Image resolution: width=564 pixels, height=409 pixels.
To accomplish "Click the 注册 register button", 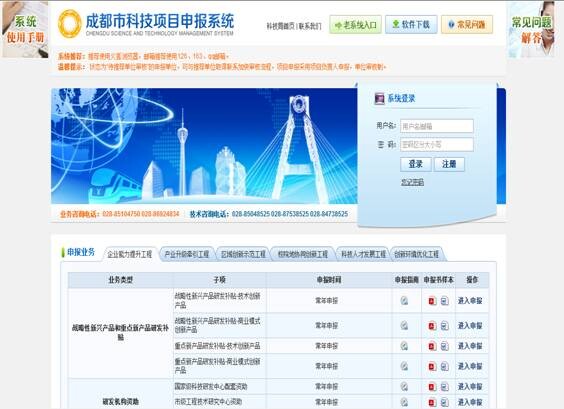I will (x=449, y=164).
